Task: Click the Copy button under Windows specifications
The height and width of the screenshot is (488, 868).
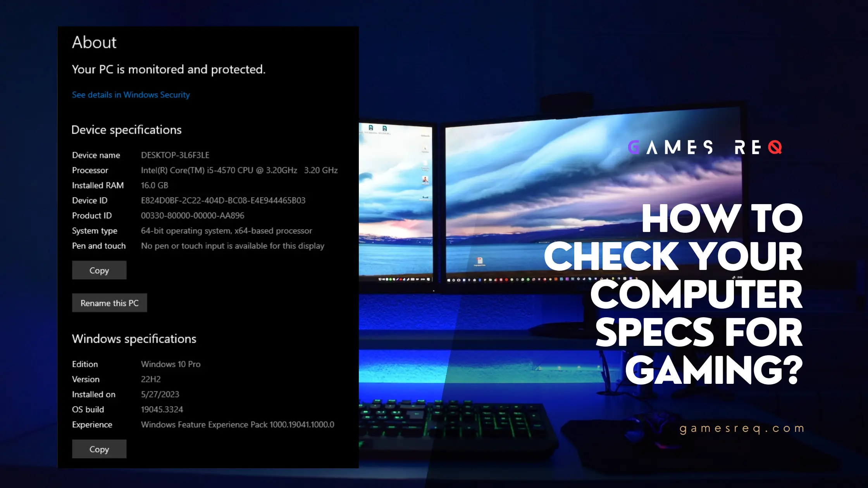Action: 99,448
